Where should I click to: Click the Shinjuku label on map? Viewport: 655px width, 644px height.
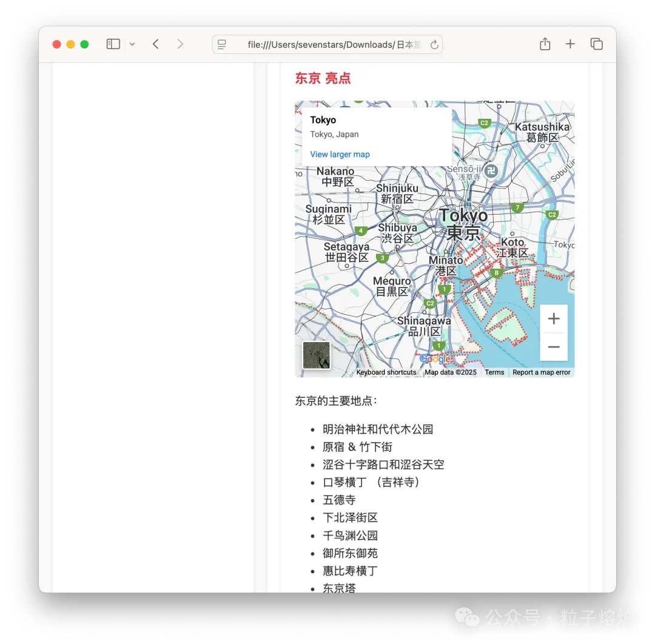397,193
